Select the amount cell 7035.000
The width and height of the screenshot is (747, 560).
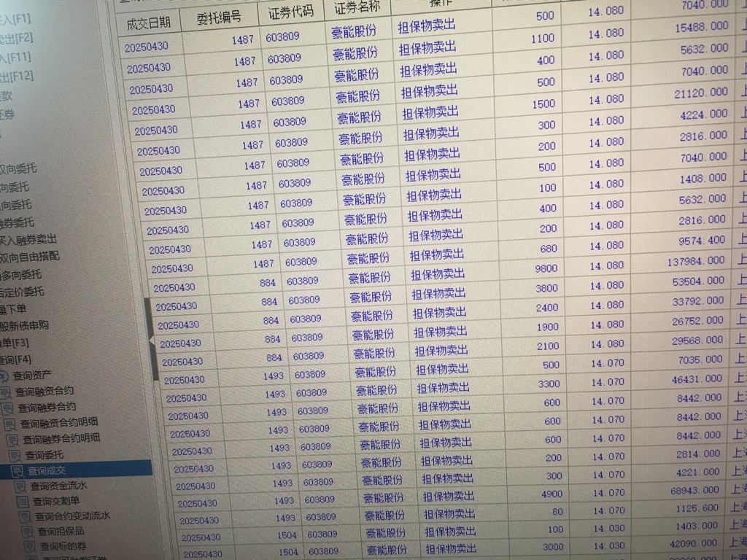(x=700, y=360)
